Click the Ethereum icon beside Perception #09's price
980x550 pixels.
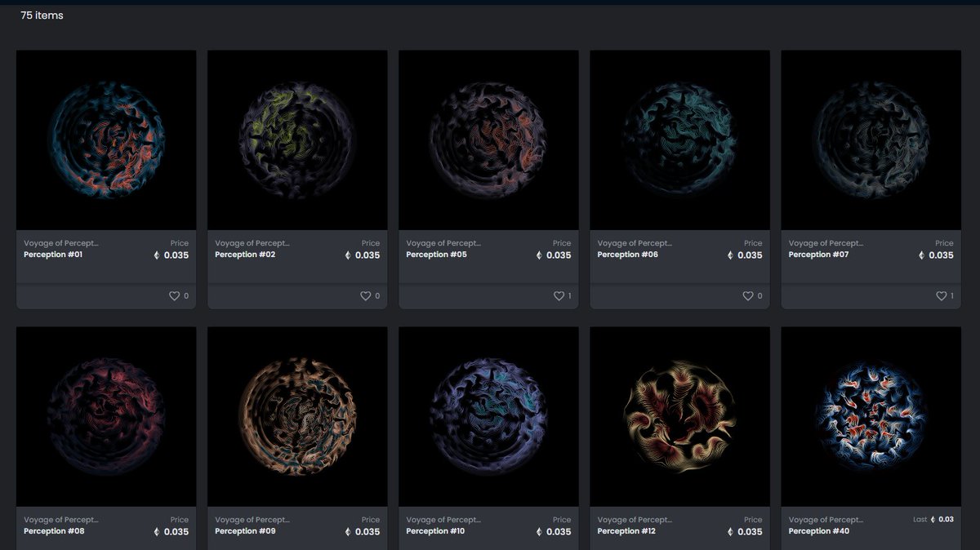[x=348, y=531]
